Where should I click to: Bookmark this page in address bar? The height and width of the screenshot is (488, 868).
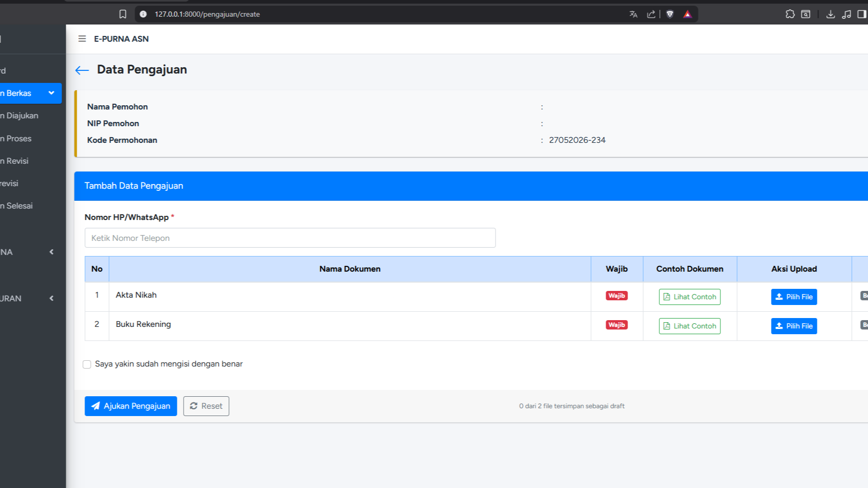point(123,14)
